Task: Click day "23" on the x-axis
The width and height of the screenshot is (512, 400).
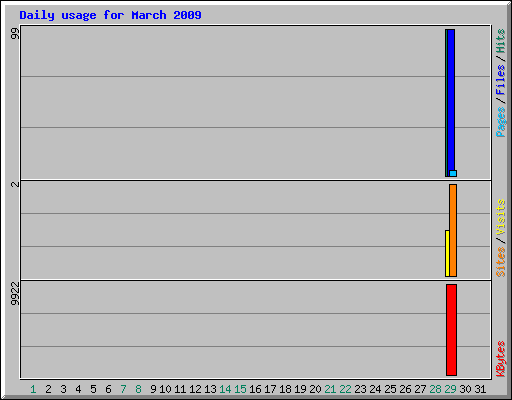Action: (360, 389)
